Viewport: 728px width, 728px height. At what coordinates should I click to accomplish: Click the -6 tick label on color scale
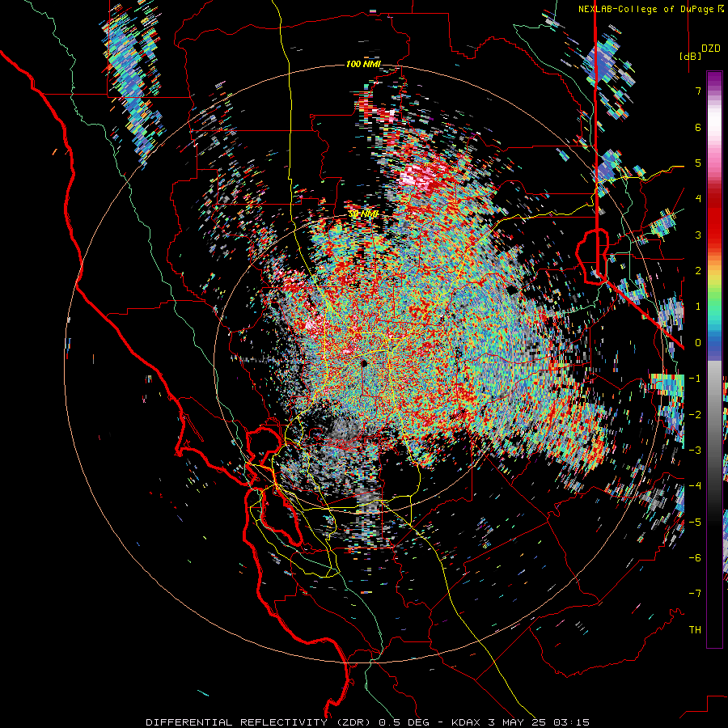[695, 558]
